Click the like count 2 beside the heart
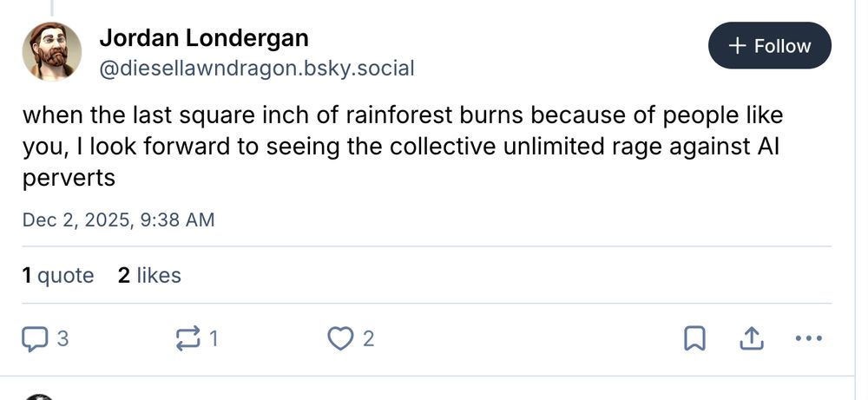The width and height of the screenshot is (868, 400). tap(368, 338)
